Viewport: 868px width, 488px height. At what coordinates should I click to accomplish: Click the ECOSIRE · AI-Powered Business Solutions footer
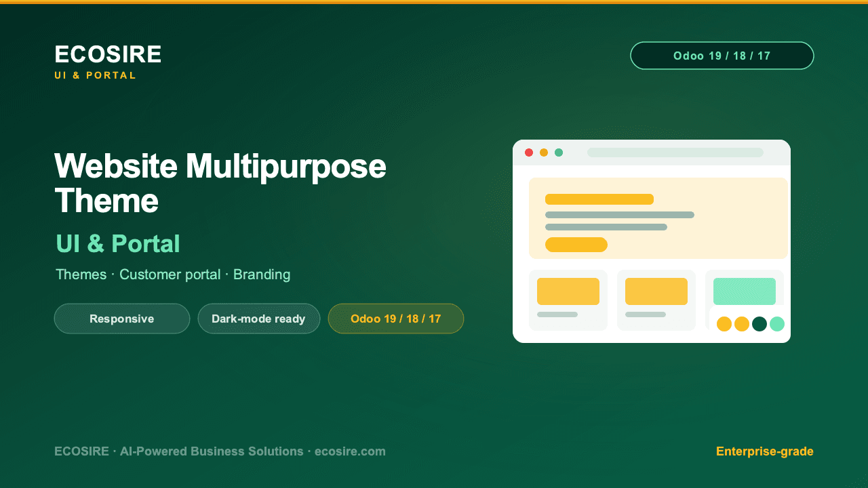pyautogui.click(x=220, y=451)
